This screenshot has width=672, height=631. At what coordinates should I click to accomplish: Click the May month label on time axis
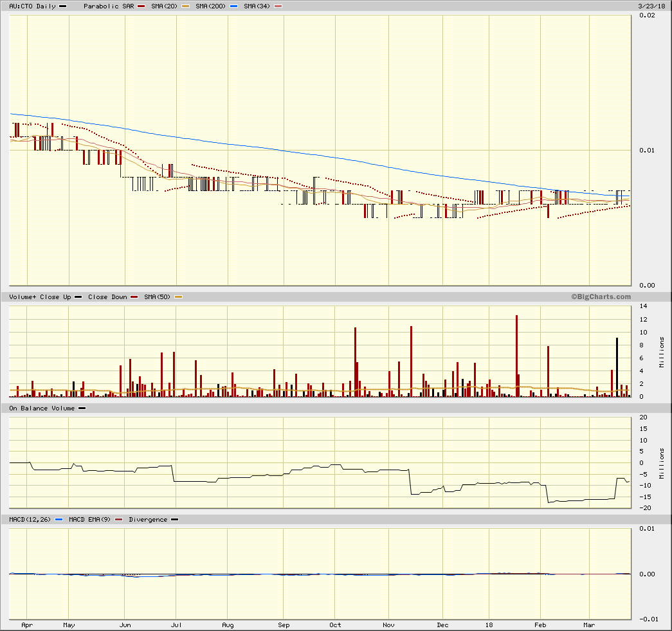(69, 625)
